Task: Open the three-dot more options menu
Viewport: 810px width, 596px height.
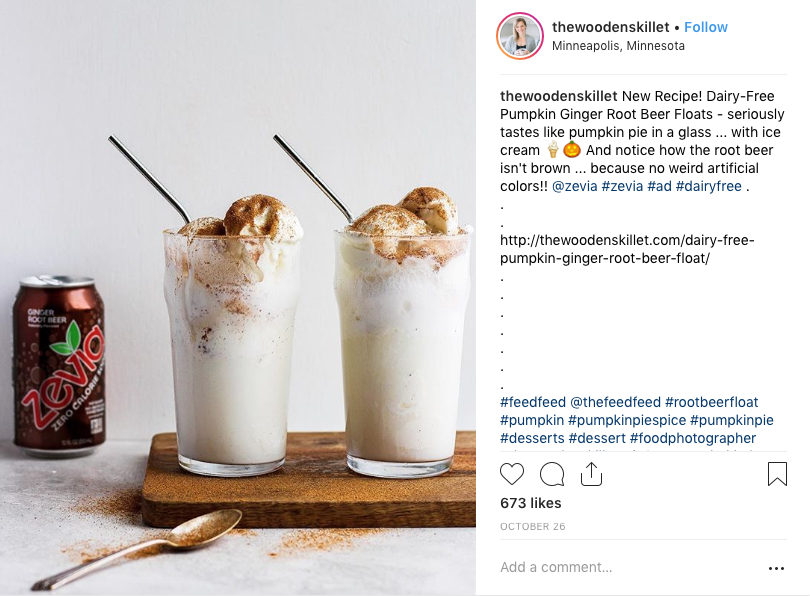Action: [x=776, y=568]
